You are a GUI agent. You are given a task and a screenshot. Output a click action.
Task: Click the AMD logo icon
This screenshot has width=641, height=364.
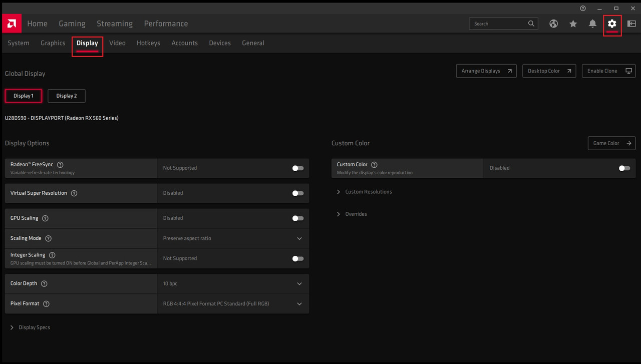tap(12, 24)
